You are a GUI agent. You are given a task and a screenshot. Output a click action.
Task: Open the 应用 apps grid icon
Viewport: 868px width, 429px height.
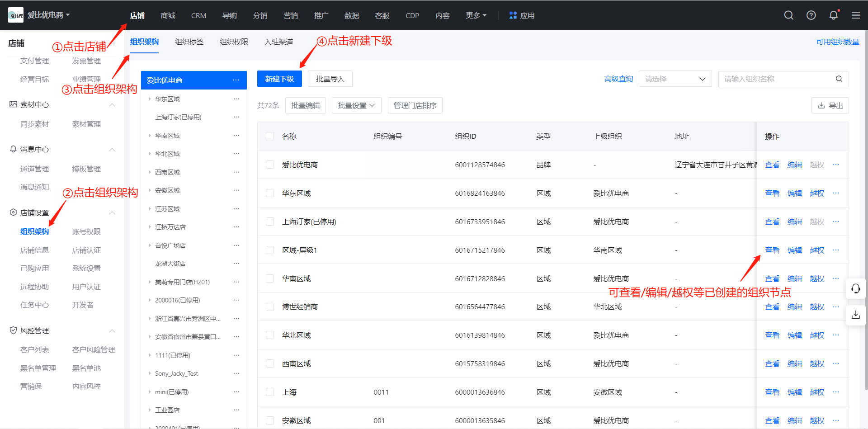(513, 15)
